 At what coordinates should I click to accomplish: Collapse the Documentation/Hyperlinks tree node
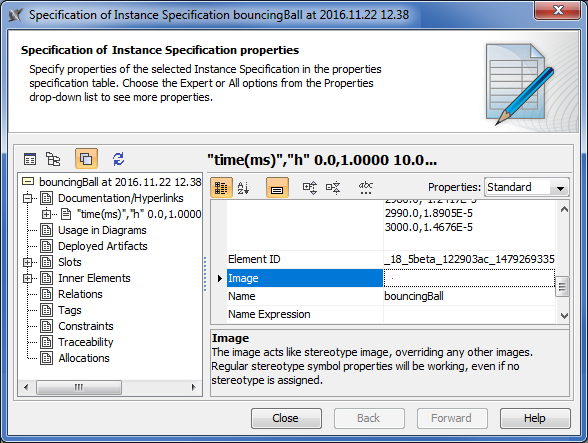coord(27,198)
